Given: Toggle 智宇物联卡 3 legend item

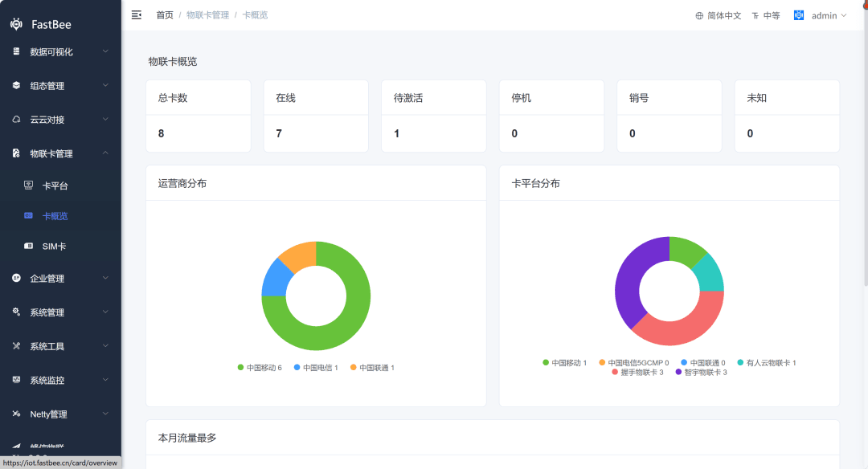Looking at the screenshot, I should pyautogui.click(x=701, y=372).
